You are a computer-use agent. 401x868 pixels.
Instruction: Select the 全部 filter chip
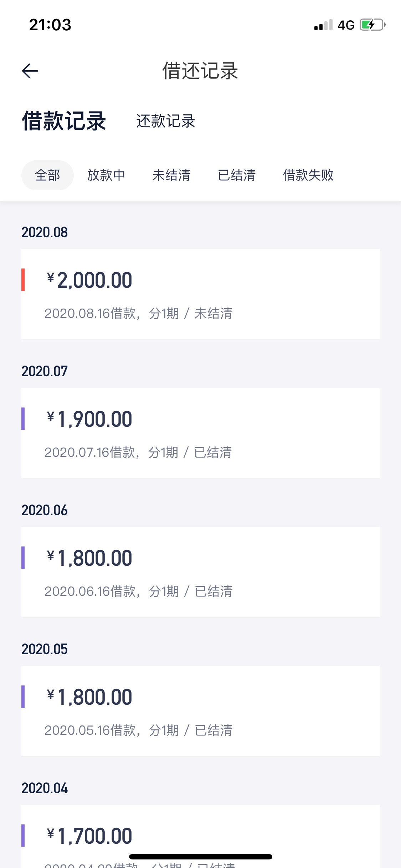47,175
